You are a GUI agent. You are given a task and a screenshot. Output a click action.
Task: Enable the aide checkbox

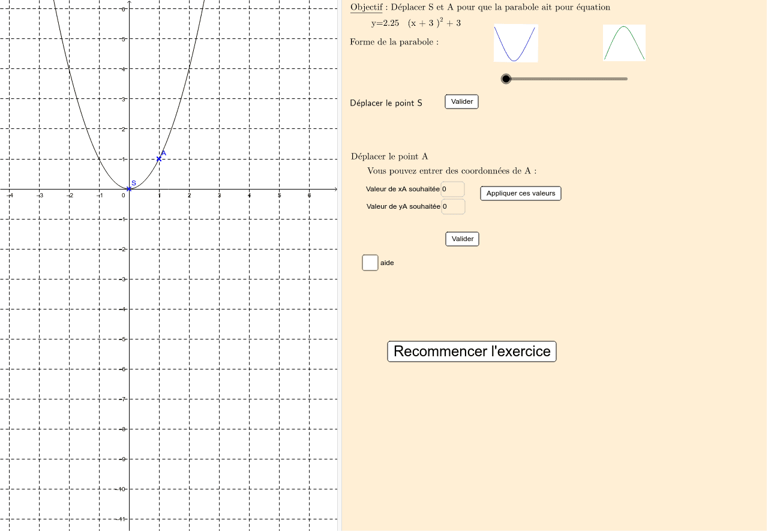click(370, 263)
